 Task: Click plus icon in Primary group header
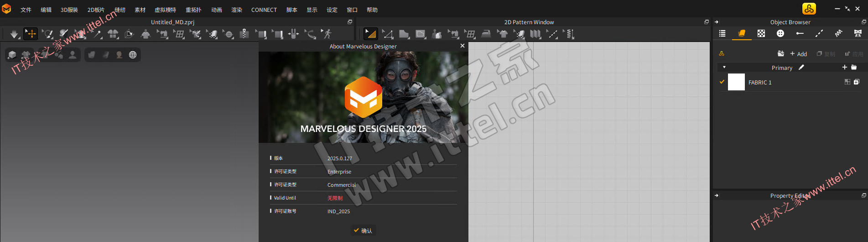pyautogui.click(x=845, y=68)
